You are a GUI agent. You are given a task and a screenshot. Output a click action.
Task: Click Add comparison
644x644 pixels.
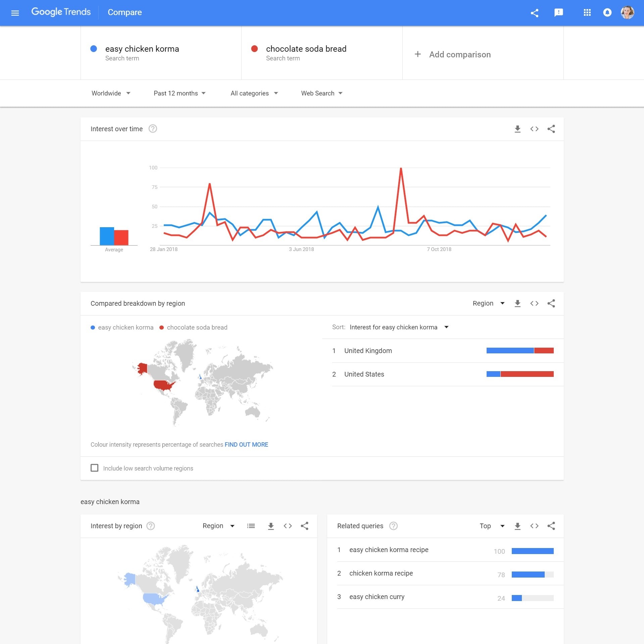453,54
